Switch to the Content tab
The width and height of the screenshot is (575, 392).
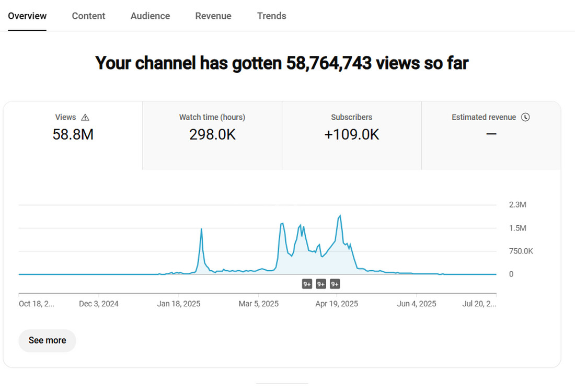(88, 16)
